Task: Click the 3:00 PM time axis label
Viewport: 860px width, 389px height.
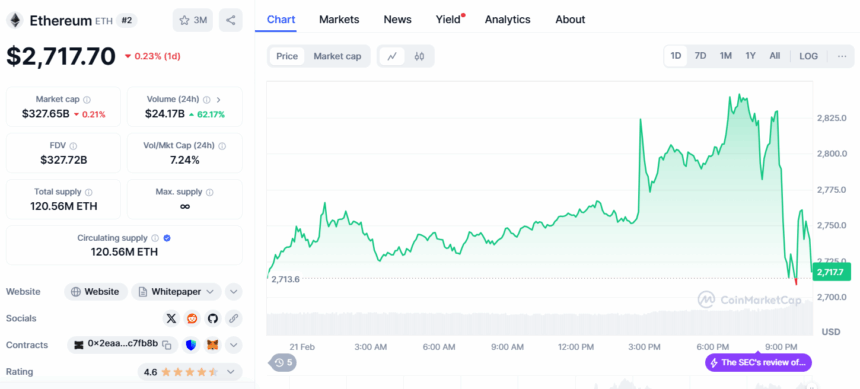Action: tap(644, 347)
